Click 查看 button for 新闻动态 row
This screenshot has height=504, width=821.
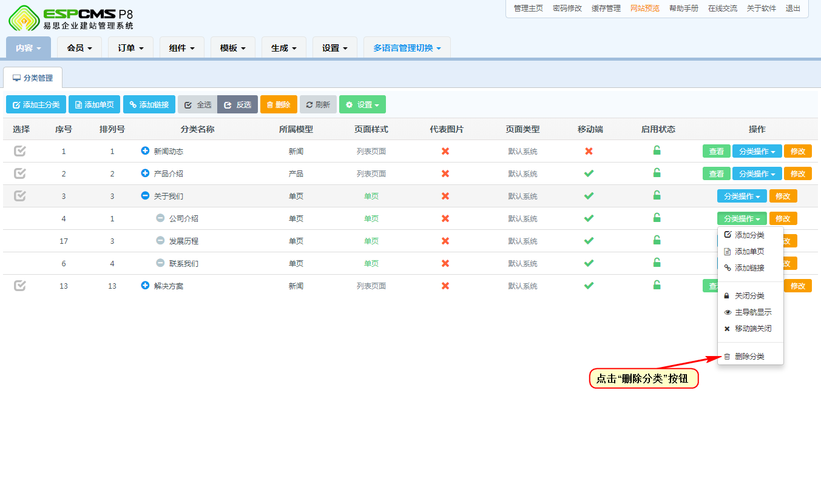(x=716, y=151)
